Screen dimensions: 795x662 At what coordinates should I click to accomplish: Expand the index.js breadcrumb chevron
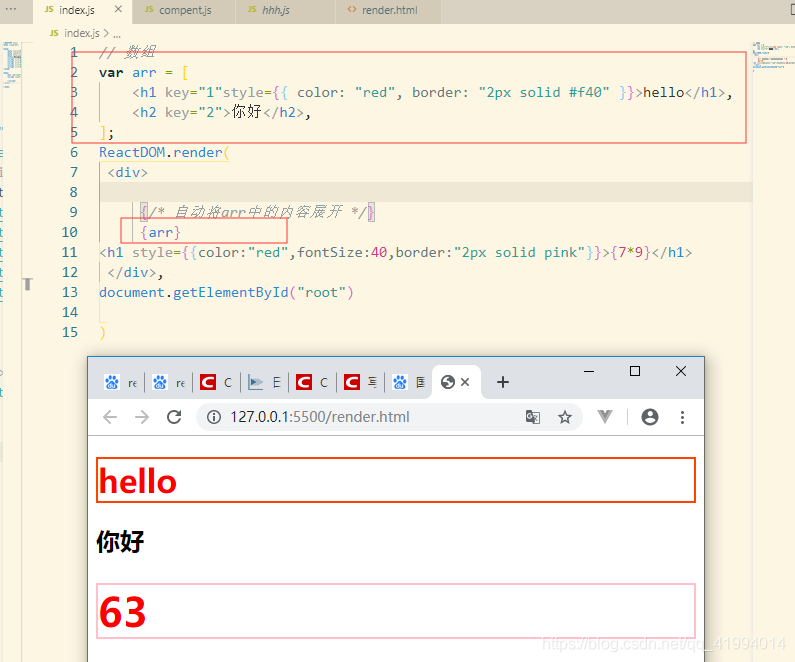pyautogui.click(x=106, y=33)
